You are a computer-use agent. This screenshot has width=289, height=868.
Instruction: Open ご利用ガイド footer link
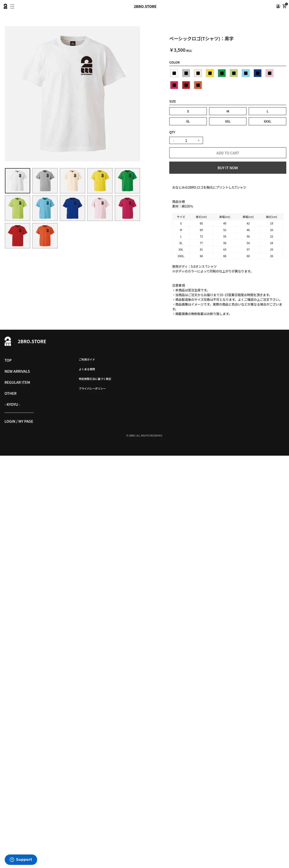click(87, 360)
